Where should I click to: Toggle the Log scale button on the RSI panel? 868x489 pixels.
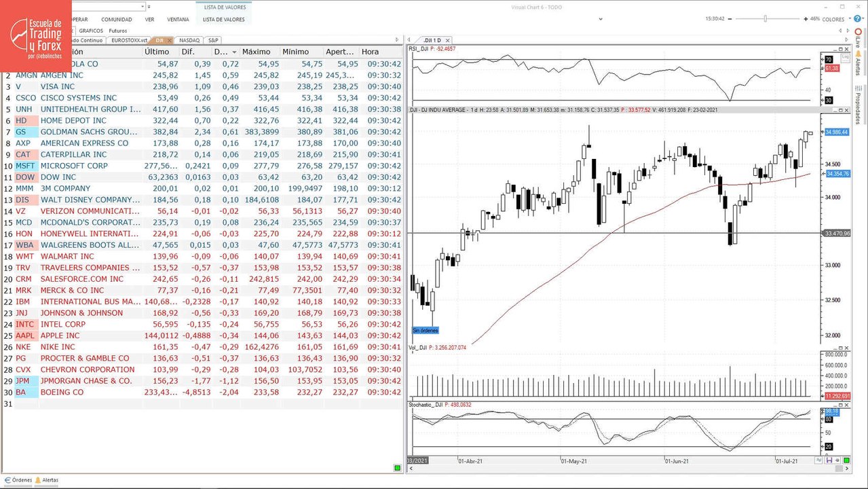(x=846, y=58)
